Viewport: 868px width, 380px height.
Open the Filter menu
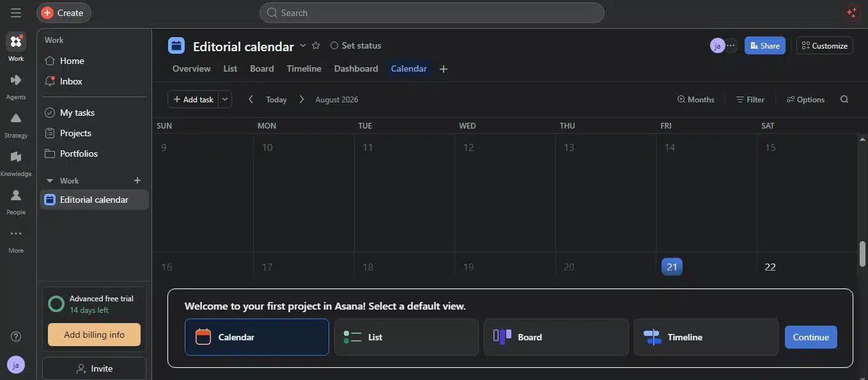click(750, 99)
